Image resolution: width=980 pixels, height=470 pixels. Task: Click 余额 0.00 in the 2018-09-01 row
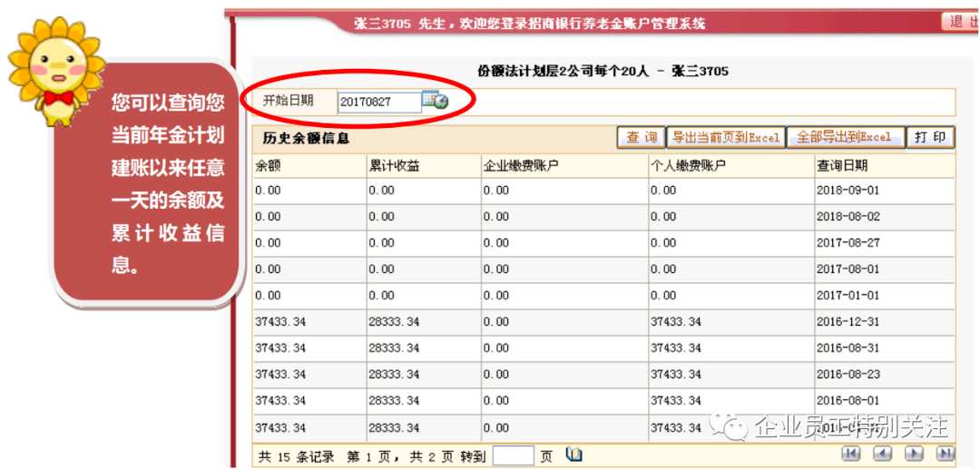coord(268,191)
